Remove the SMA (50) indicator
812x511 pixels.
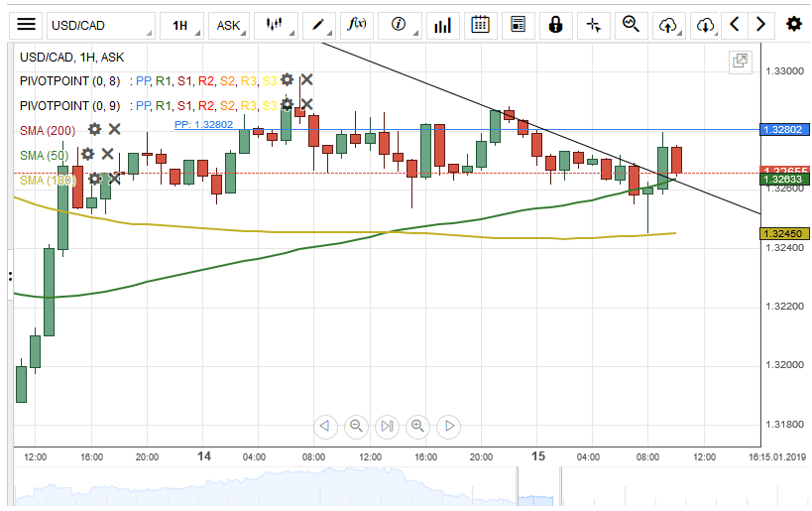tap(107, 154)
